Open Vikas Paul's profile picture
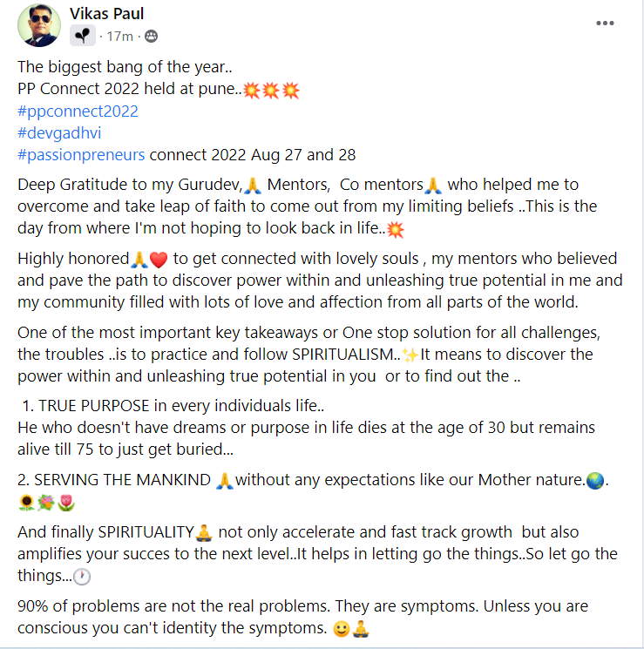The image size is (644, 649). tap(39, 25)
